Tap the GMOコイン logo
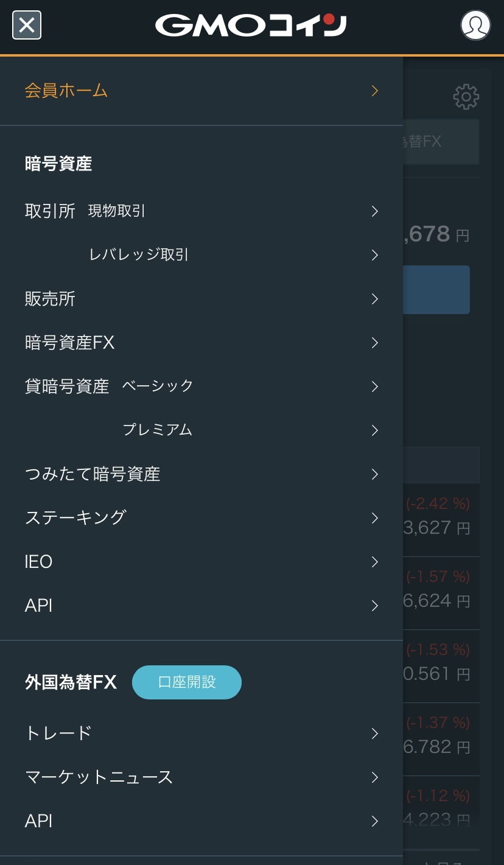Viewport: 504px width, 865px height. [x=251, y=26]
